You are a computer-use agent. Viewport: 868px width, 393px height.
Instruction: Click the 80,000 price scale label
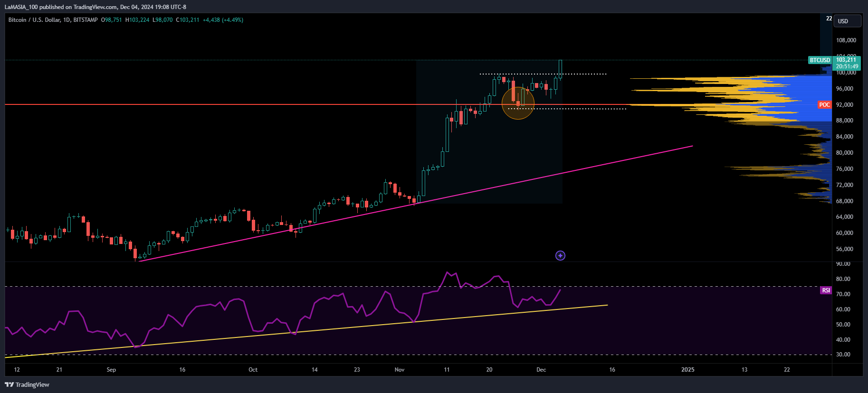(845, 153)
